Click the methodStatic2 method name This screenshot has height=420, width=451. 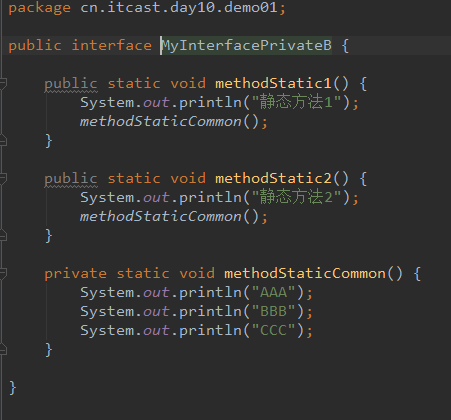click(x=273, y=178)
